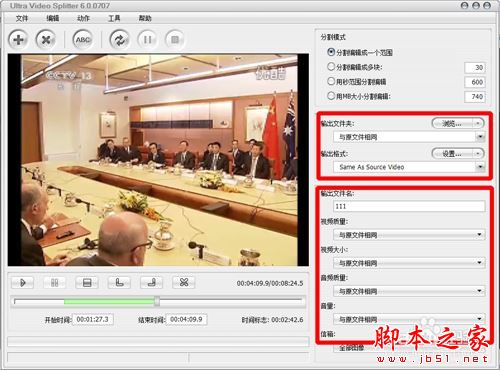Click the block count field showing 30
Screen dimensions: 500x370
[475, 67]
